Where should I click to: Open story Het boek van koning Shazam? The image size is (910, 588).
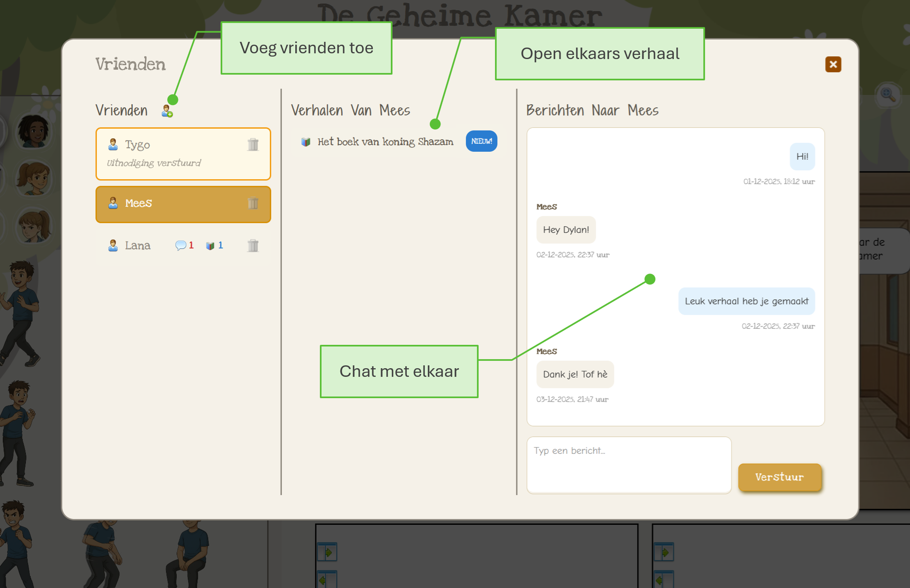point(385,142)
